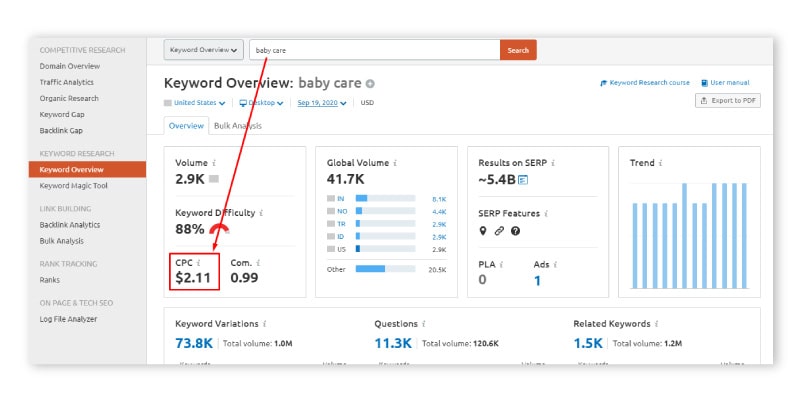The width and height of the screenshot is (800, 401).
Task: Open Backlink Gap in the sidebar
Action: click(x=61, y=131)
